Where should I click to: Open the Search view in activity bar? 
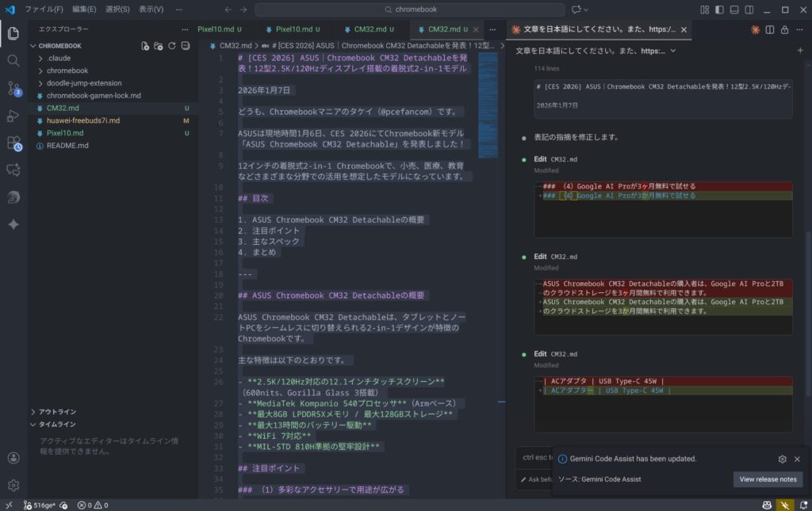(13, 60)
